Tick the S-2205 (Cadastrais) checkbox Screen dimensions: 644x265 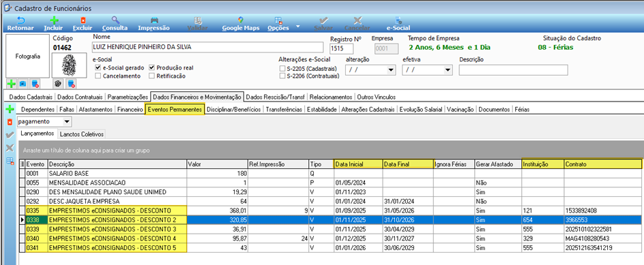tap(282, 68)
